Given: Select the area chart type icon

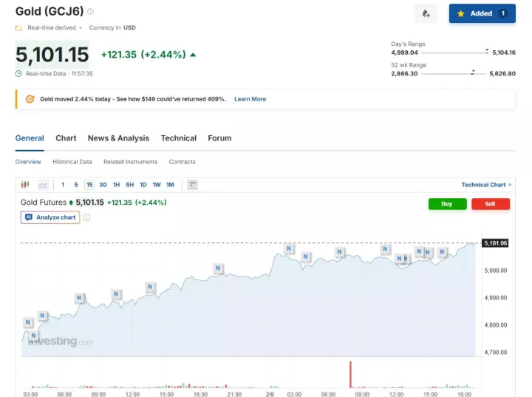Looking at the screenshot, I should tap(43, 185).
